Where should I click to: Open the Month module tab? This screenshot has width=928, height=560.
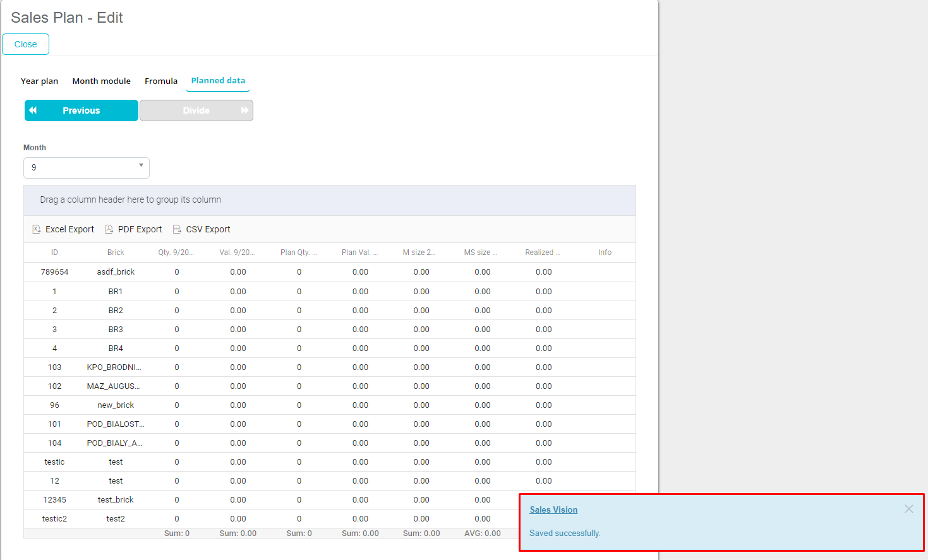coord(101,81)
